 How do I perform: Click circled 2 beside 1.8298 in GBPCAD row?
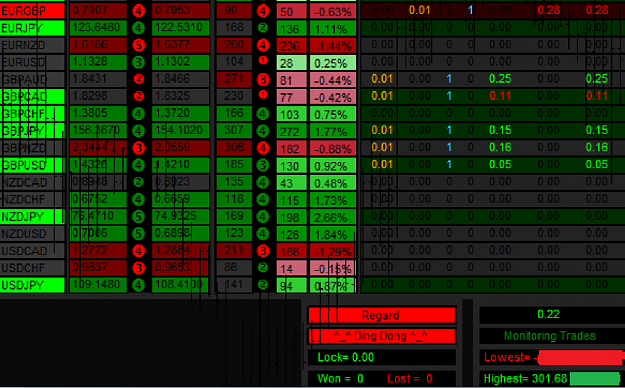(x=138, y=96)
